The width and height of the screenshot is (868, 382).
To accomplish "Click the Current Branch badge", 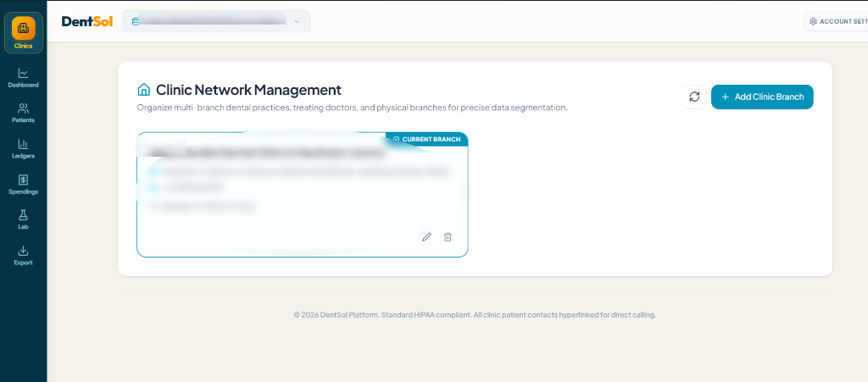I will pos(427,139).
